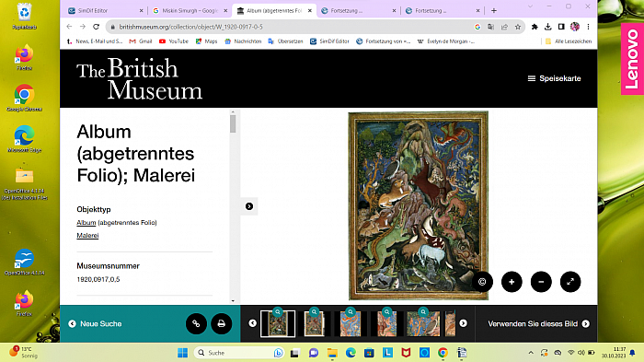Open the Alle Lesezeichen bookmarks folder
The height and width of the screenshot is (362, 644).
tap(568, 41)
